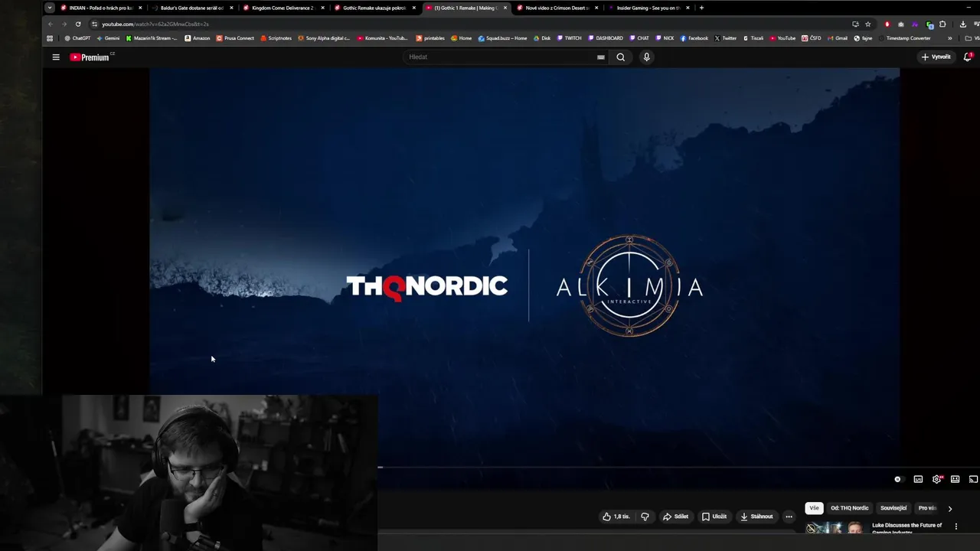Open install app icon in address bar
The height and width of the screenshot is (551, 980).
855,24
